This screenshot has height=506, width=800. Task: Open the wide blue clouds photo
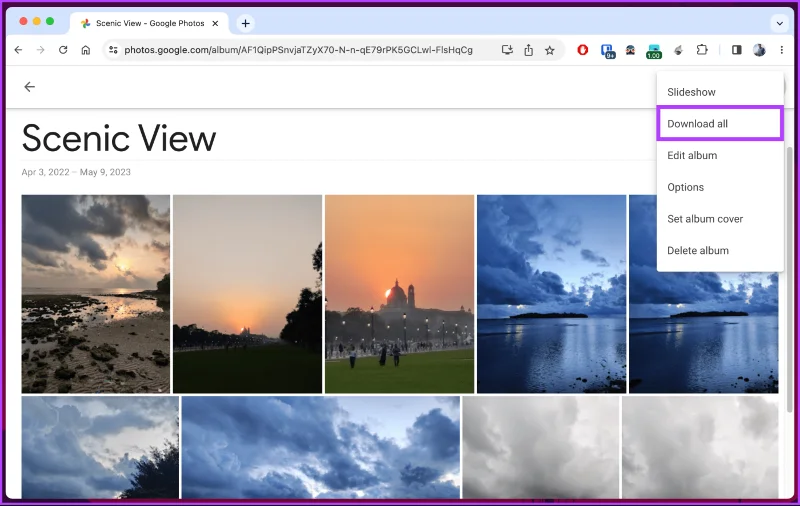pos(321,447)
